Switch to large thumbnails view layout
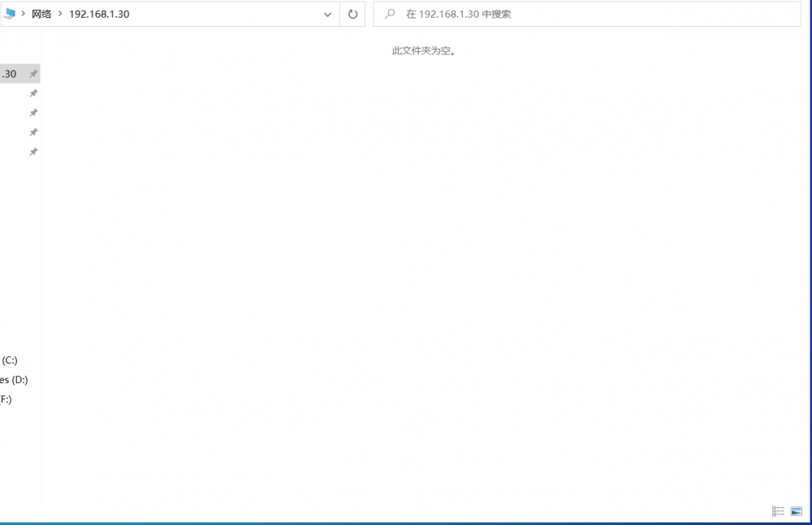812x525 pixels. coord(797,511)
